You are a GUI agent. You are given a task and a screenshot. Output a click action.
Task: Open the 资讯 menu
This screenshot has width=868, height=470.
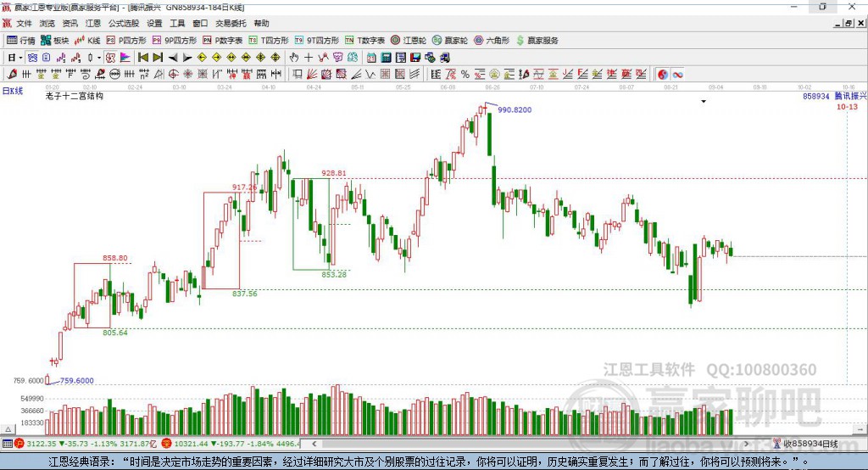[x=70, y=23]
